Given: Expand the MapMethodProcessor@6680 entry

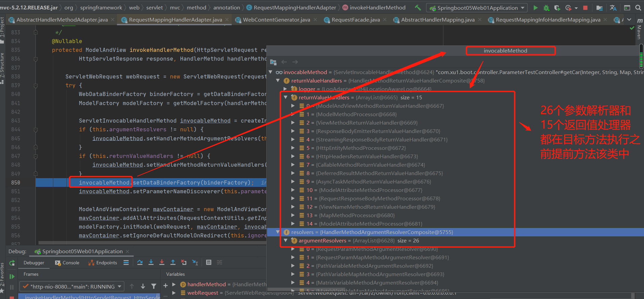Looking at the screenshot, I should click(x=293, y=215).
